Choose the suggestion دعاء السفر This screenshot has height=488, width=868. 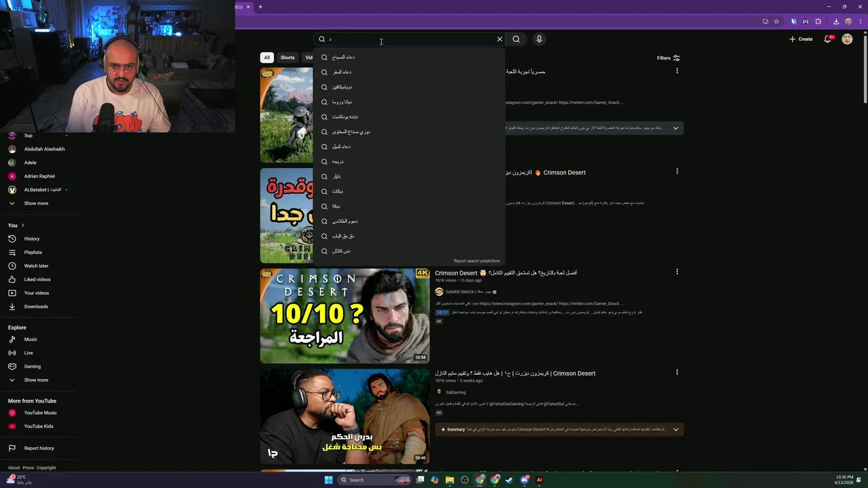[409, 72]
